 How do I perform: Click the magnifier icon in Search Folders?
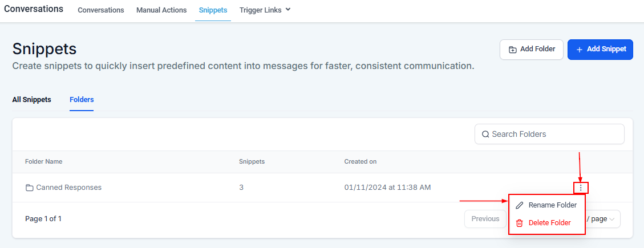pyautogui.click(x=485, y=135)
